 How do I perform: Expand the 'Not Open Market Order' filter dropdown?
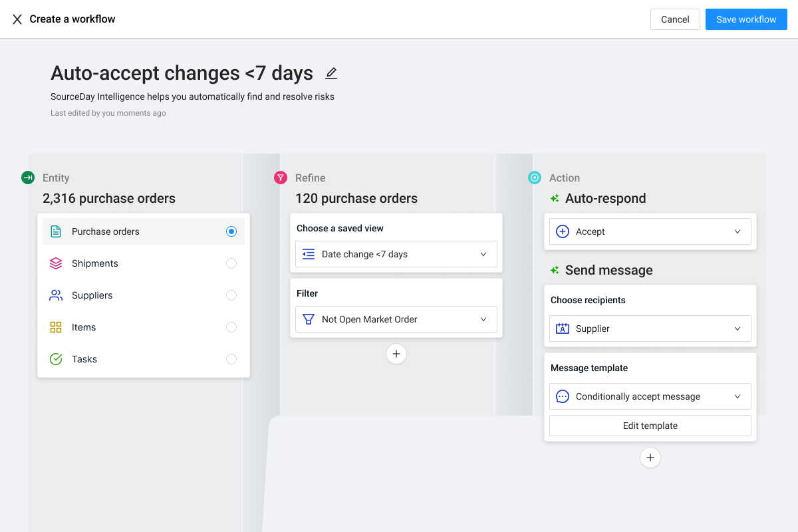[x=396, y=319]
